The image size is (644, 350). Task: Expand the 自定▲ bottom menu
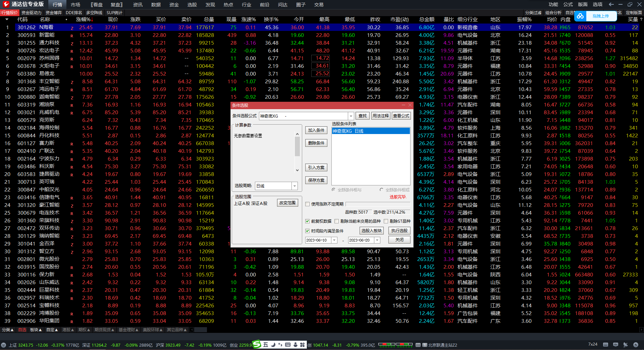pyautogui.click(x=52, y=330)
